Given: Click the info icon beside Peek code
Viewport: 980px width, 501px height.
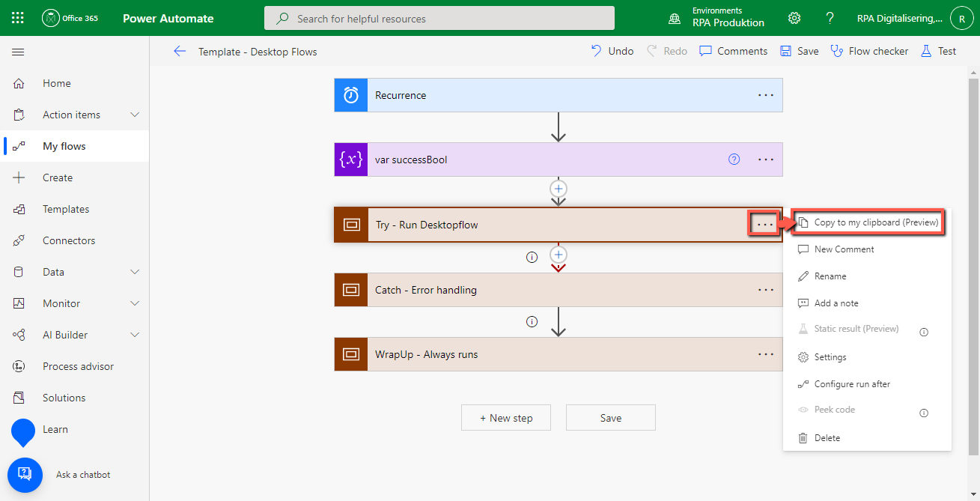Looking at the screenshot, I should click(924, 413).
